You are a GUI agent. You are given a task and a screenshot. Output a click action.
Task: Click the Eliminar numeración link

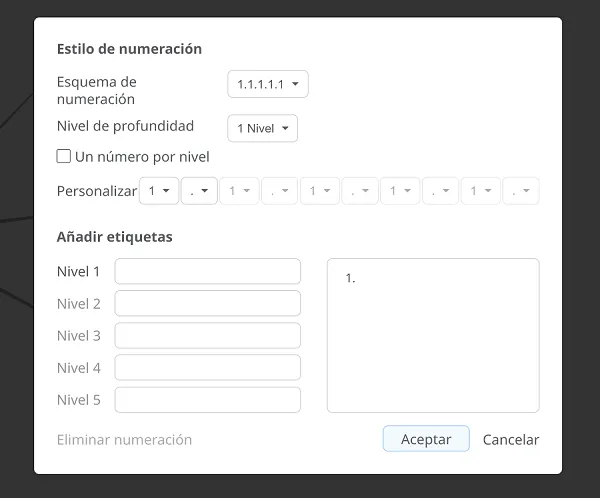click(124, 440)
